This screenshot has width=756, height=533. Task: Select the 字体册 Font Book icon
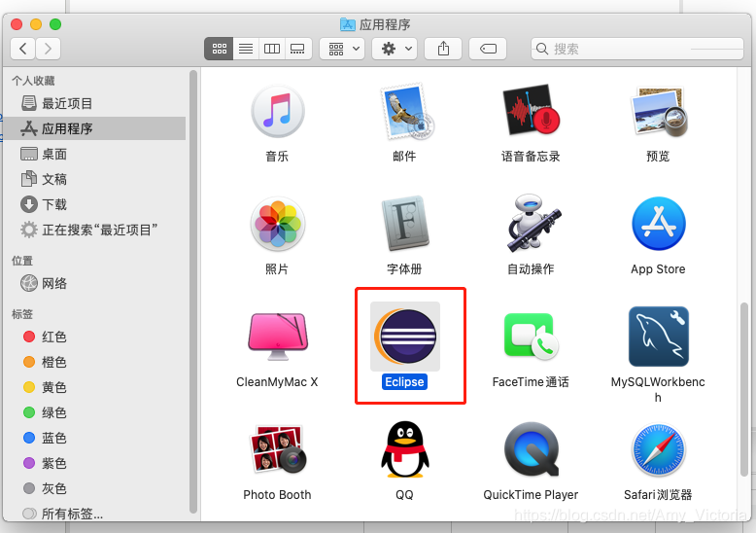pos(405,223)
